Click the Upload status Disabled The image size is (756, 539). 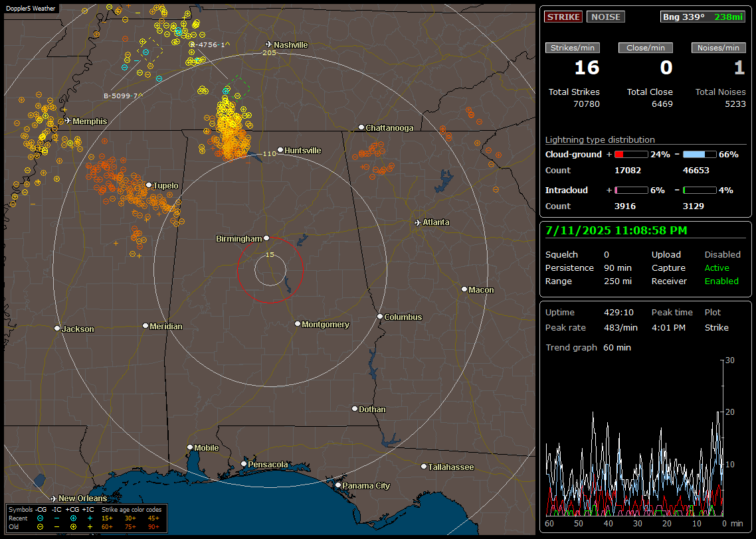[722, 255]
